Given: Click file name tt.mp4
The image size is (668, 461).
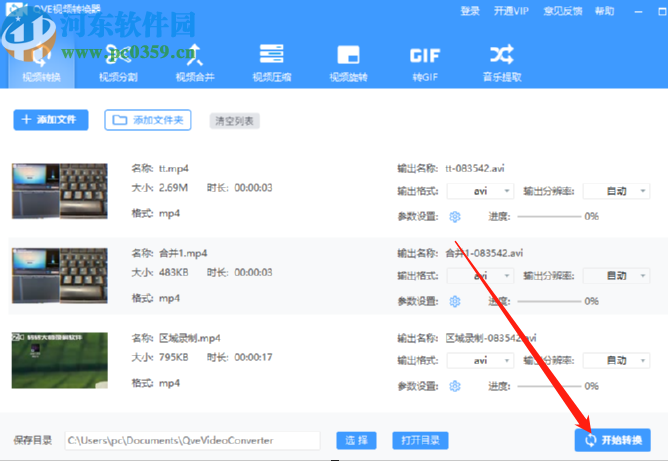Looking at the screenshot, I should (174, 169).
